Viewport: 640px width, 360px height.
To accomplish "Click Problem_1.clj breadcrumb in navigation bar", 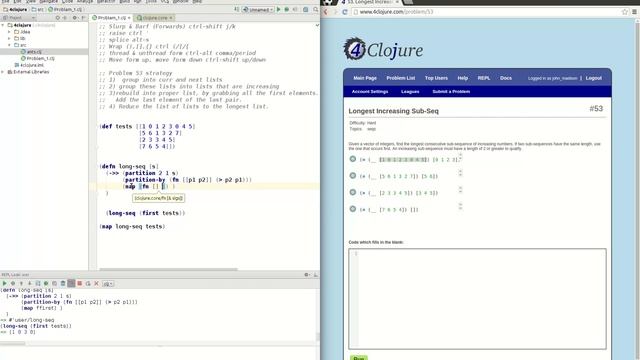I will tap(65, 9).
